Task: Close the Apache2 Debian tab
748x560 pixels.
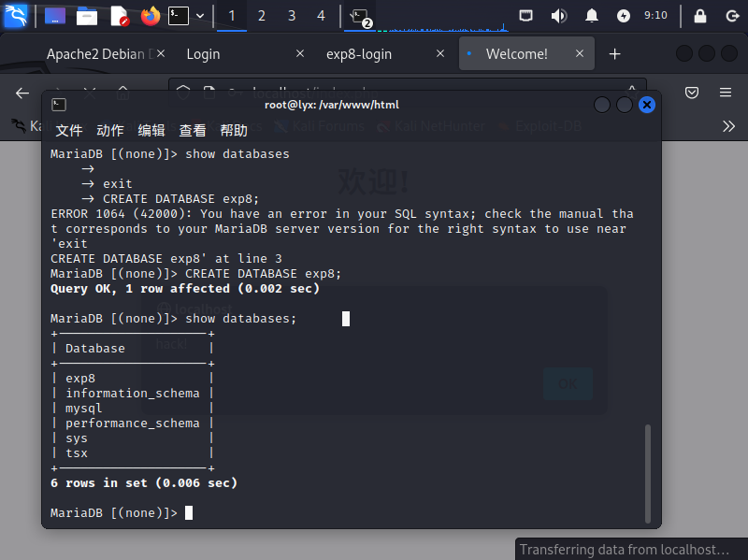Action: click(161, 53)
